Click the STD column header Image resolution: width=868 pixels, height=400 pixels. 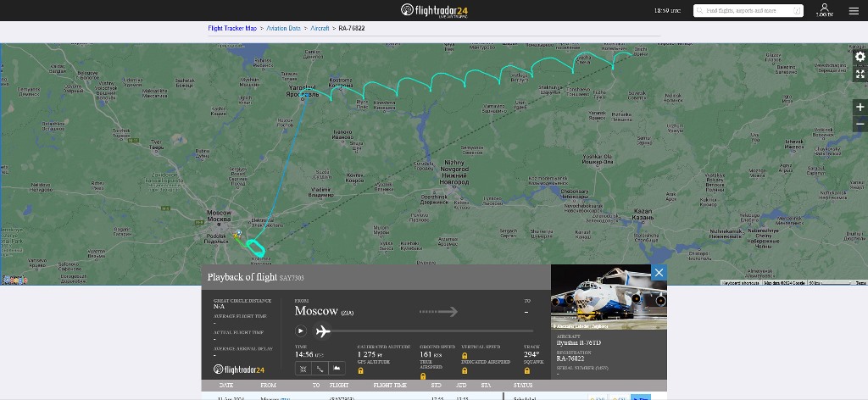click(437, 385)
